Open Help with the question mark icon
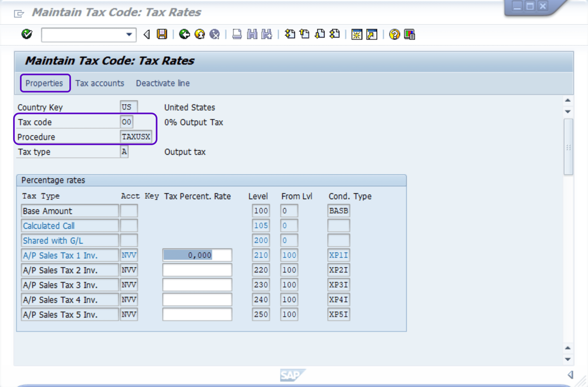 tap(394, 34)
